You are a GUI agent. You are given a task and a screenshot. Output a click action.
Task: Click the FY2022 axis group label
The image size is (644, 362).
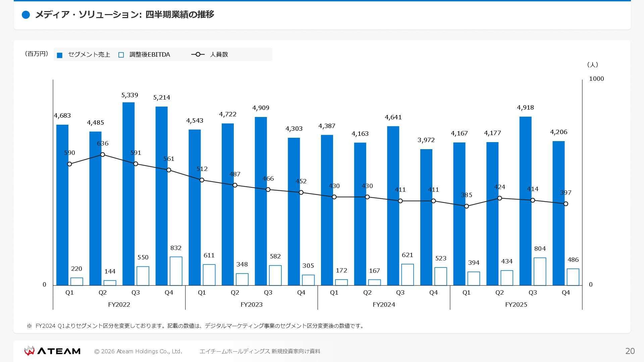point(119,305)
